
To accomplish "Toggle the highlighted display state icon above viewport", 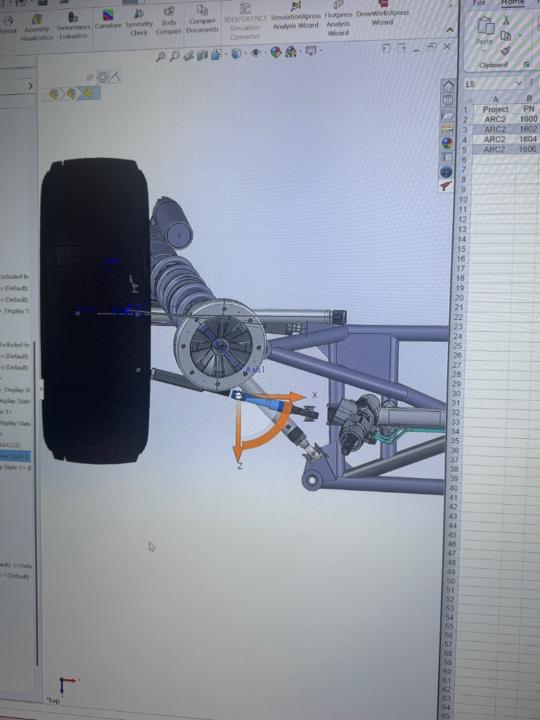I will click(89, 94).
